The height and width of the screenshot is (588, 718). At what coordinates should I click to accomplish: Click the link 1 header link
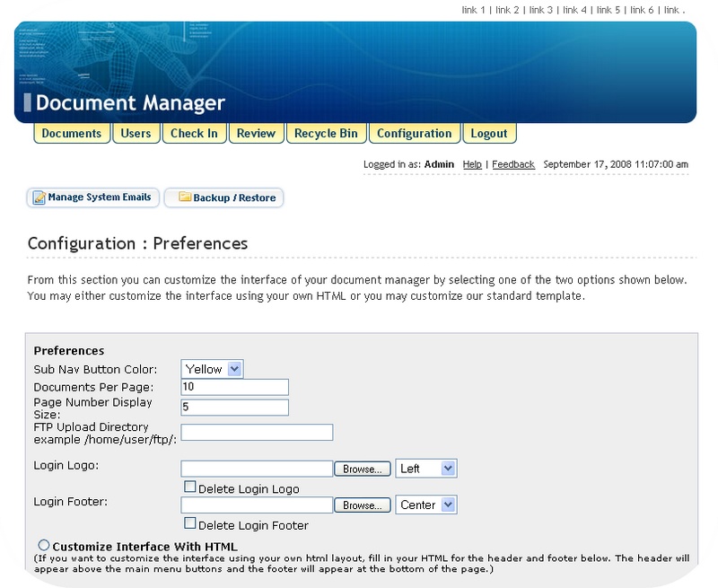pos(474,10)
